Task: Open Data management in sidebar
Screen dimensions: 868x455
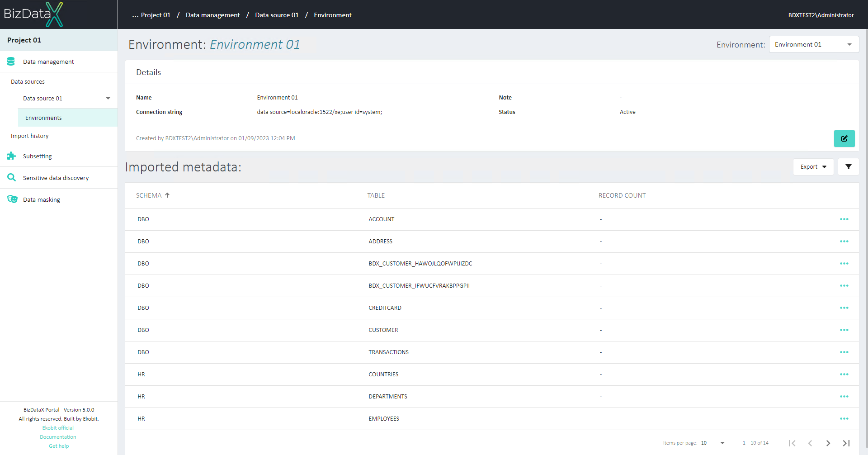Action: pyautogui.click(x=59, y=62)
